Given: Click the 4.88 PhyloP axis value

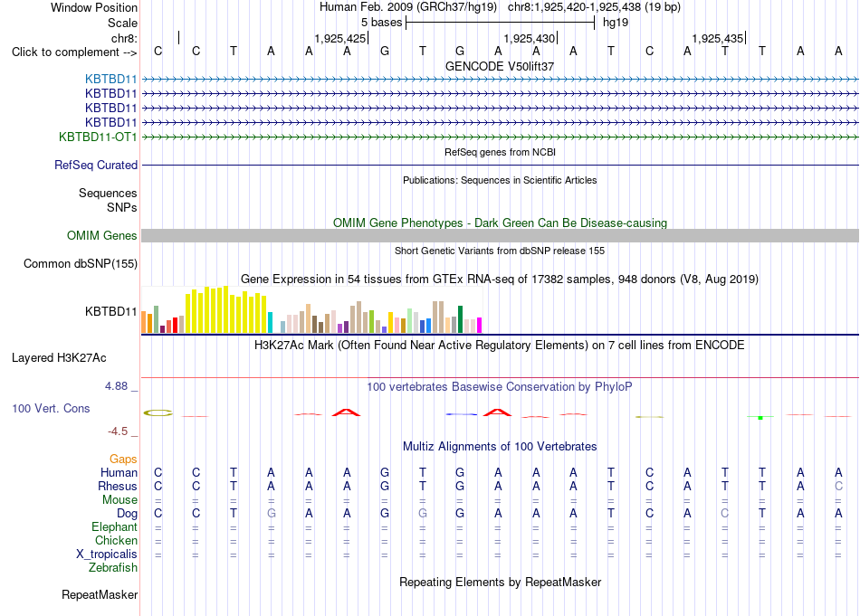Looking at the screenshot, I should [116, 386].
